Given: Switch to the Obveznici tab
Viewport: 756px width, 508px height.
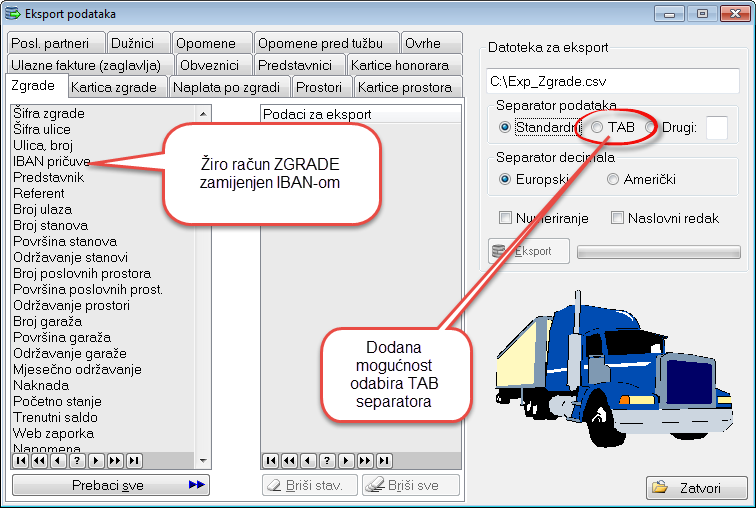Looking at the screenshot, I should [x=214, y=65].
